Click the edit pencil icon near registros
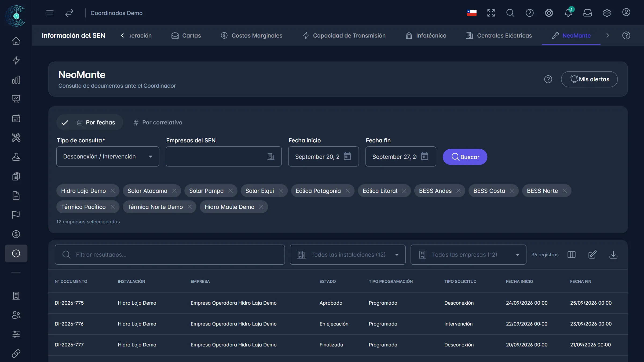Viewport: 644px width, 362px height. pyautogui.click(x=592, y=254)
